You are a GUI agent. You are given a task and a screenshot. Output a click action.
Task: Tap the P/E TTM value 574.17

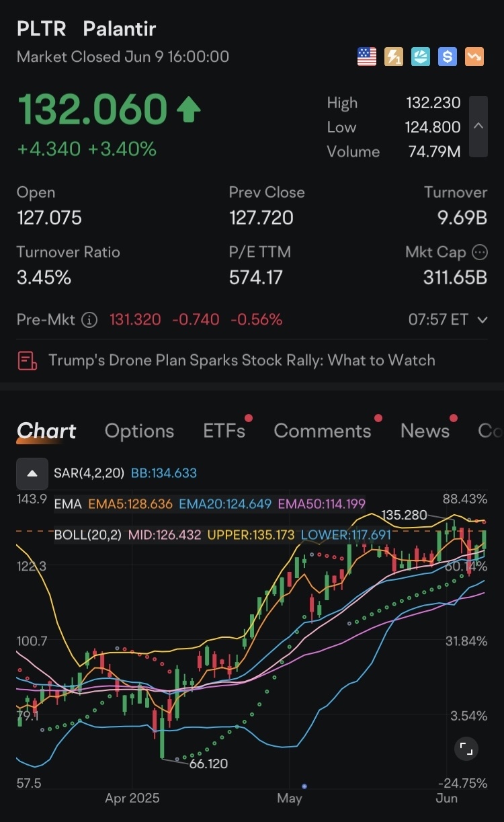pos(256,278)
